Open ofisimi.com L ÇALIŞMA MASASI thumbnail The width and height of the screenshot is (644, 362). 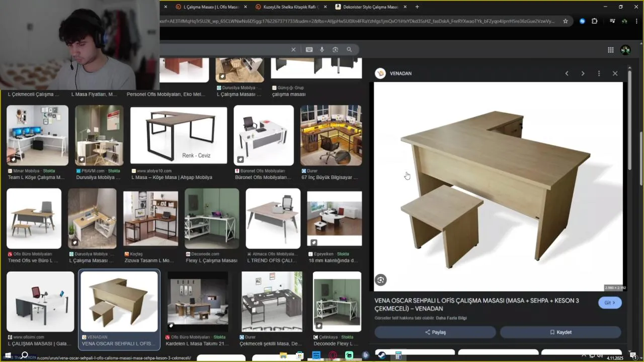[40, 302]
